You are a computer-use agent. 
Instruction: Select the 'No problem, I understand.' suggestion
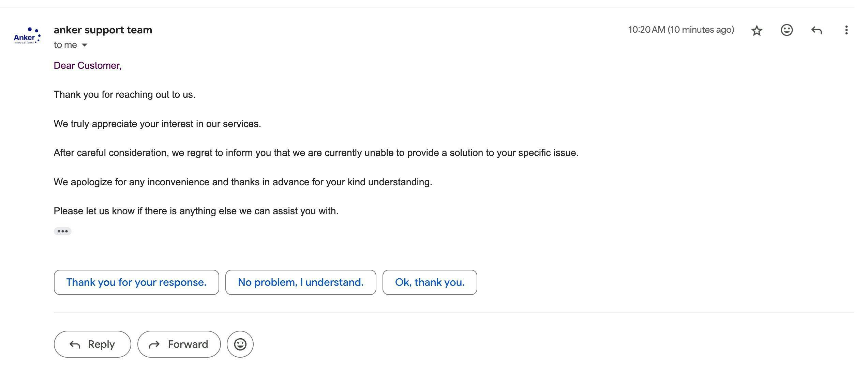301,282
